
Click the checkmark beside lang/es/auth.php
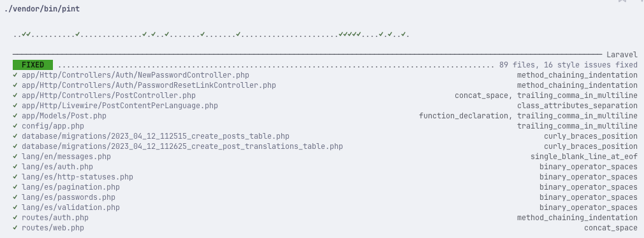[15, 167]
